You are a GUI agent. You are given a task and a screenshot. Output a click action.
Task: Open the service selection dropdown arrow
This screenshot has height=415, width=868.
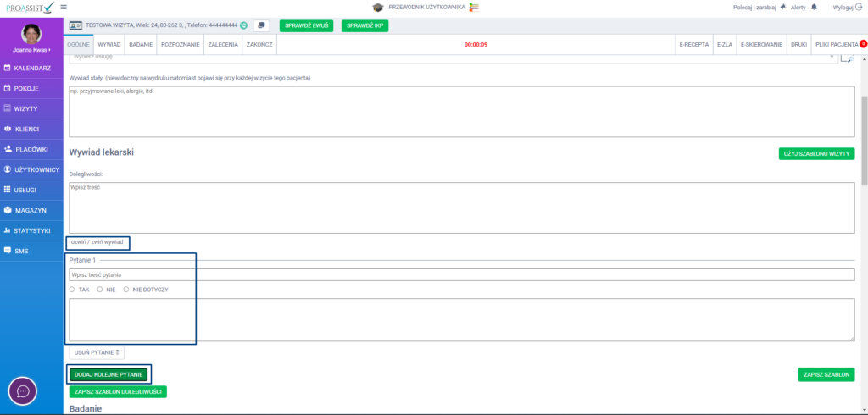pyautogui.click(x=832, y=57)
